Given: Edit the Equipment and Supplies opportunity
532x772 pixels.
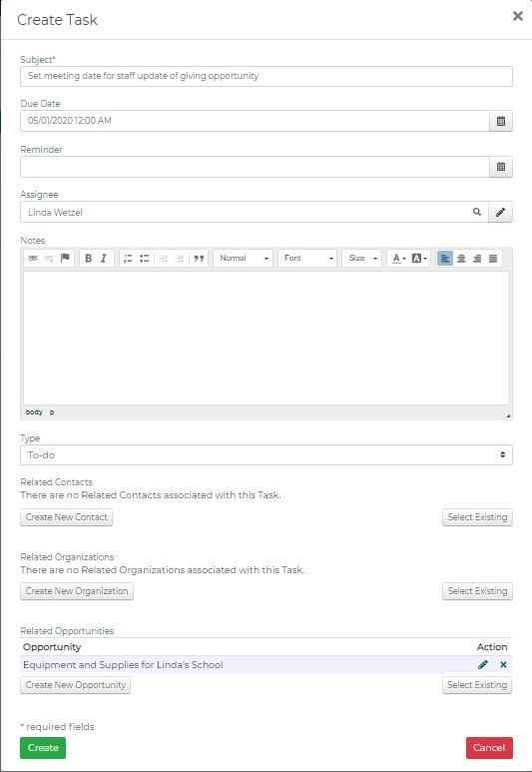Looking at the screenshot, I should click(x=483, y=665).
